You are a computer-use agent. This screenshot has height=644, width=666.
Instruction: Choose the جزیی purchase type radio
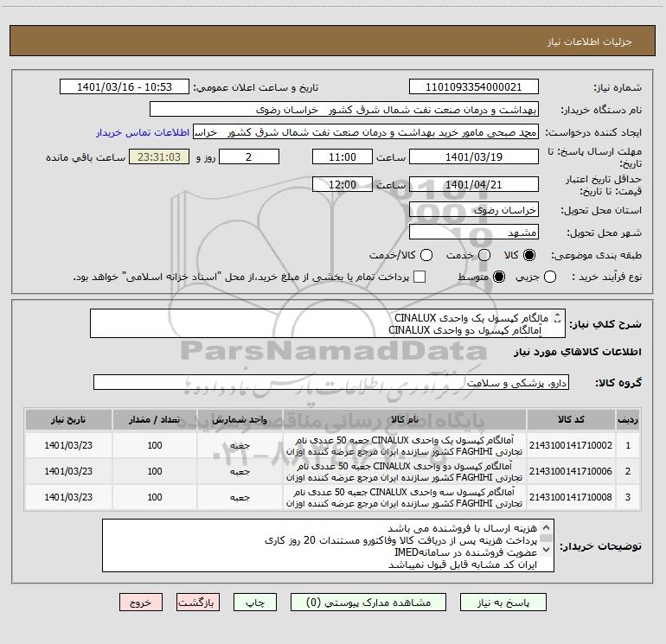(550, 277)
